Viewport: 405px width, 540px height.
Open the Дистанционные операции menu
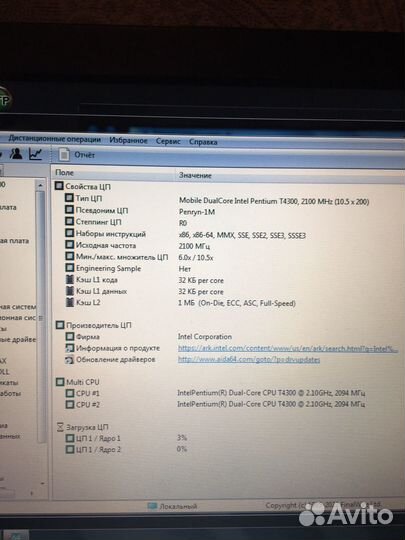pos(54,139)
